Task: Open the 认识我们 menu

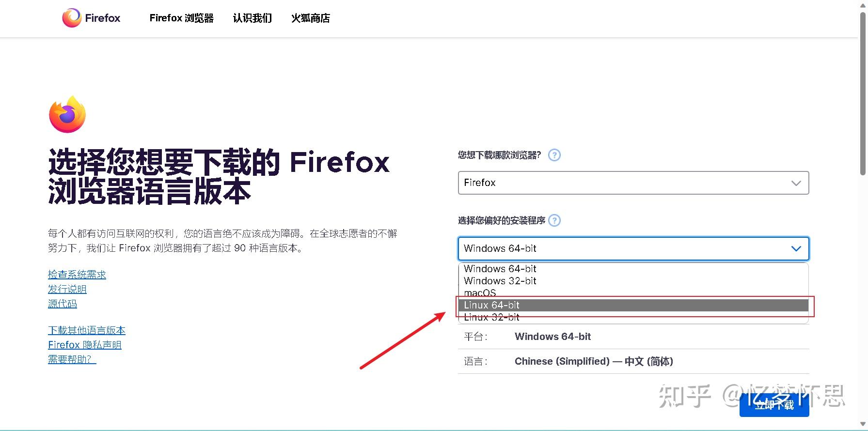Action: tap(252, 18)
